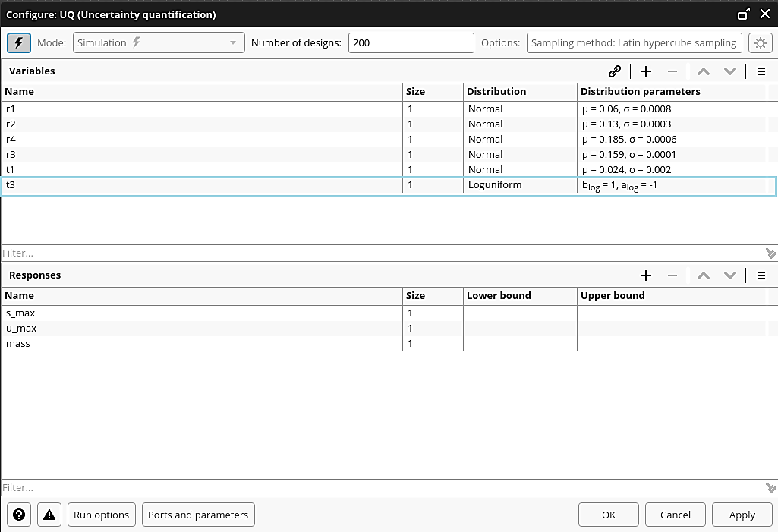
Task: Click the Apply button
Action: 742,515
